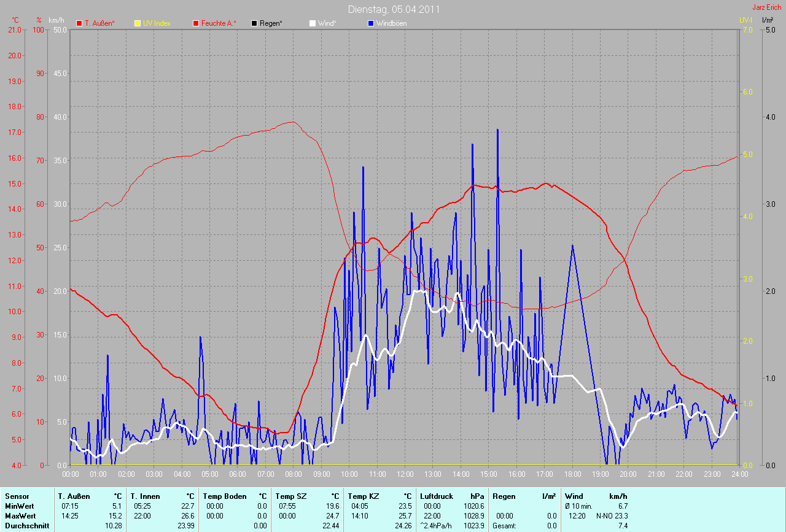Click the red Feuchte A. legend swatch
The height and width of the screenshot is (532, 786).
tap(196, 23)
